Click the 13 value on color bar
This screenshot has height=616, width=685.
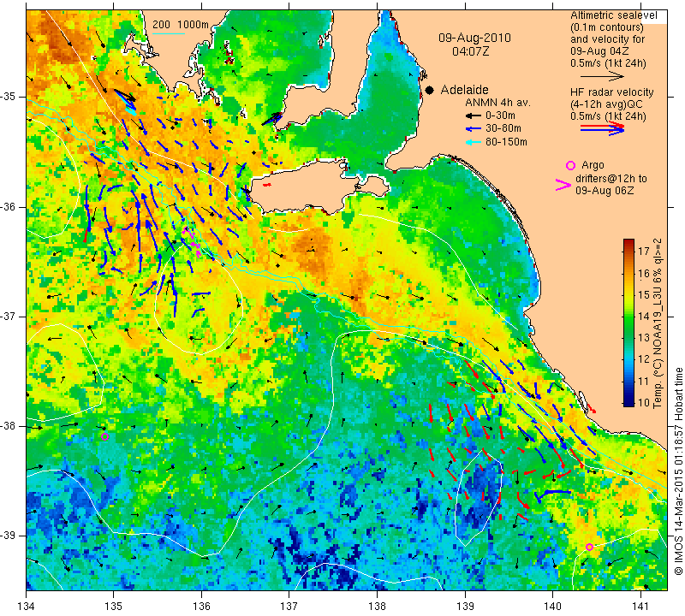pos(644,337)
